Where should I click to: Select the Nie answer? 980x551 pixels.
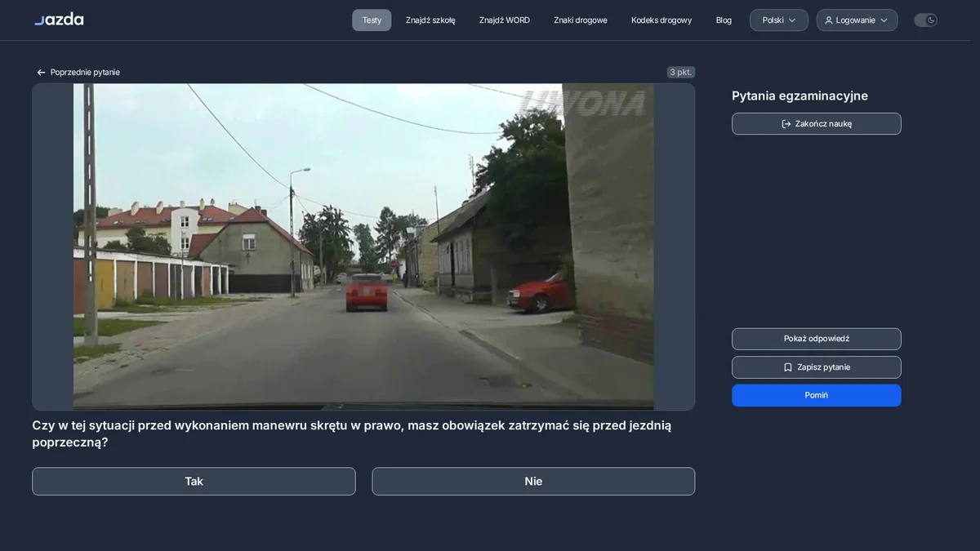tap(533, 482)
